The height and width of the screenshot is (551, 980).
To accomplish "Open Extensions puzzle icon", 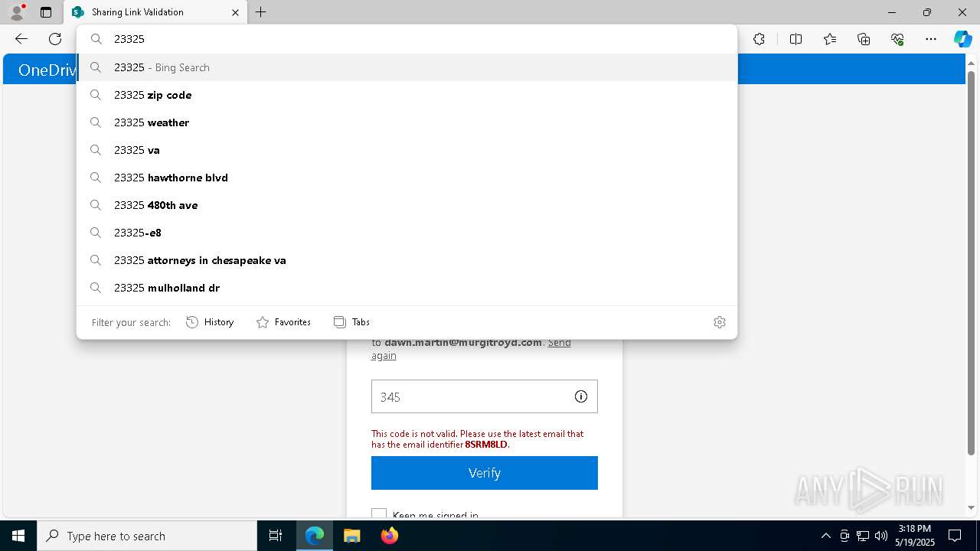I will click(759, 39).
